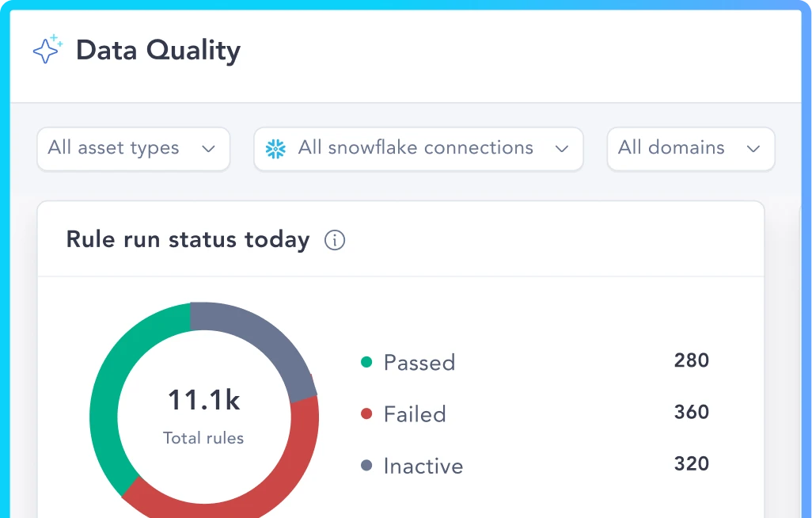Image resolution: width=812 pixels, height=518 pixels.
Task: Click the Passed legend label
Action: (419, 363)
